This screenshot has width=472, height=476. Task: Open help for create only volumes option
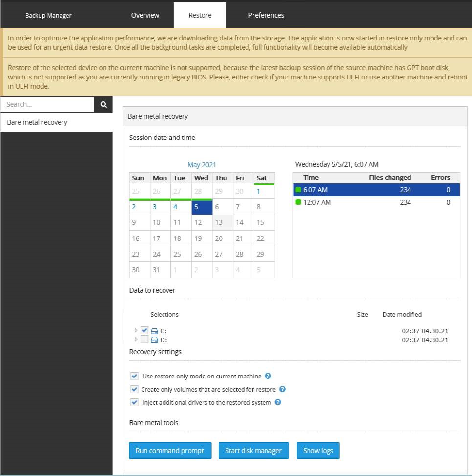click(282, 389)
